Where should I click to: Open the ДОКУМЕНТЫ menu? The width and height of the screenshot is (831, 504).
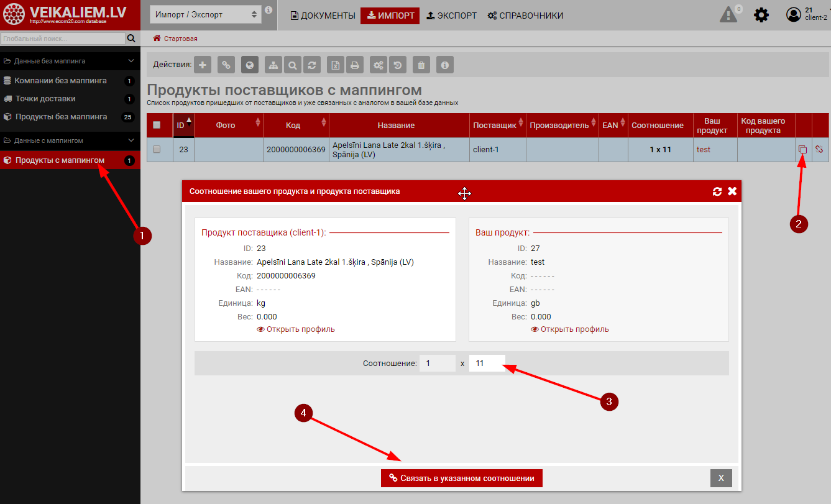coord(323,16)
